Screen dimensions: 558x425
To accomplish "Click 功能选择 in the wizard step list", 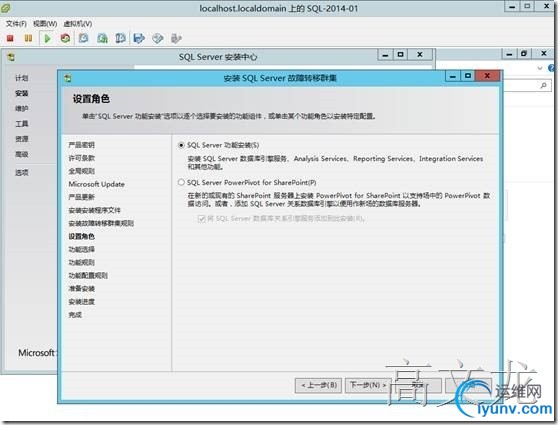I will 81,250.
